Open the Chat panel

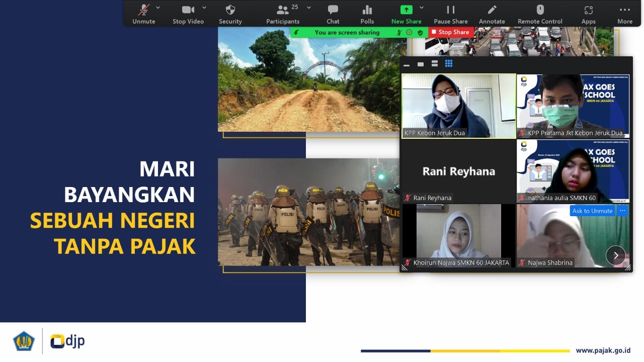coord(333,14)
